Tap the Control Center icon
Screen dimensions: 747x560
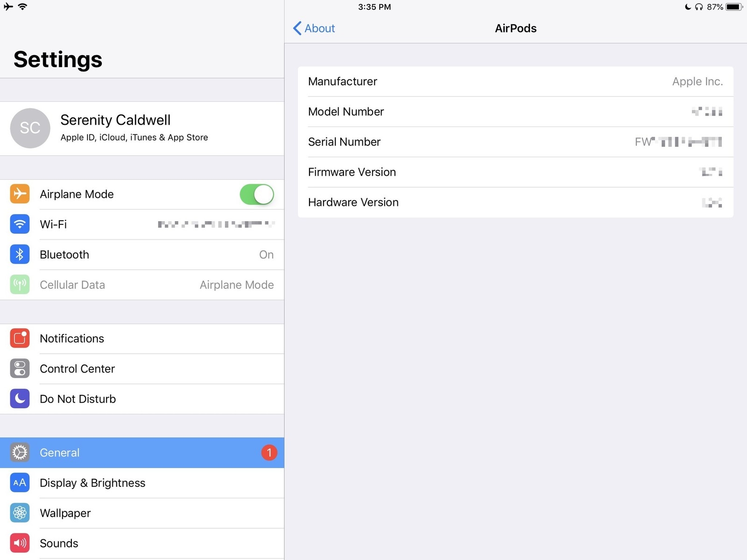coord(20,369)
